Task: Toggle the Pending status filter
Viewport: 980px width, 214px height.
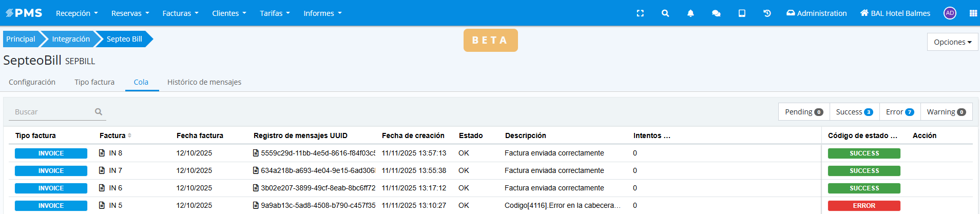Action: pos(803,112)
